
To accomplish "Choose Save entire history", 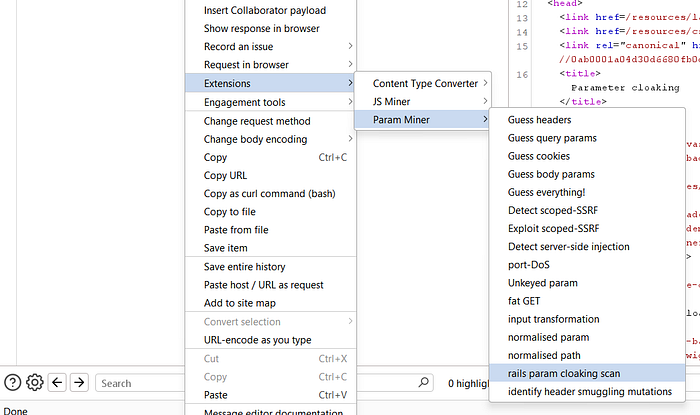I will coord(271,267).
